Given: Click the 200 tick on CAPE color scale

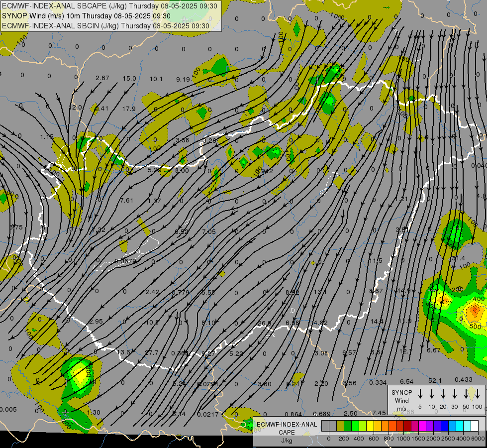Looking at the screenshot, I should (344, 439).
